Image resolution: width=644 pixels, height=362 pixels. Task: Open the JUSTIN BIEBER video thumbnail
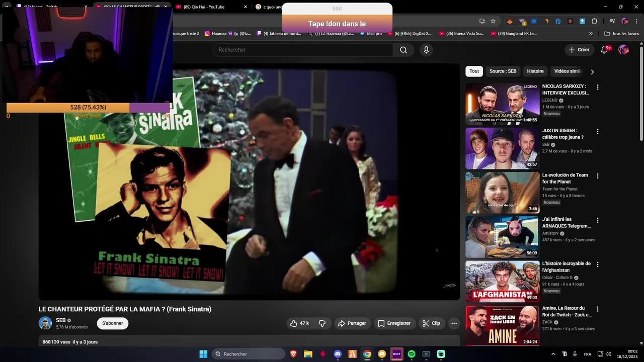pos(502,148)
